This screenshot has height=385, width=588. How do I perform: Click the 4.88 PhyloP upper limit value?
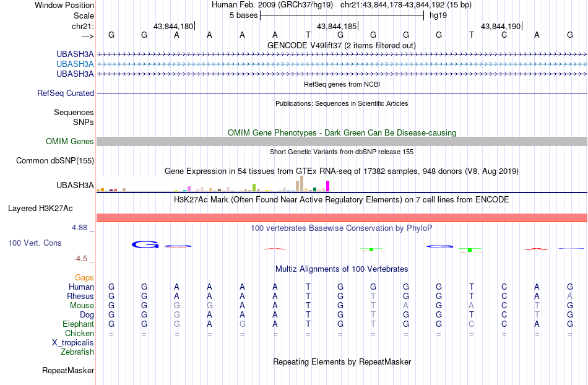(x=80, y=228)
